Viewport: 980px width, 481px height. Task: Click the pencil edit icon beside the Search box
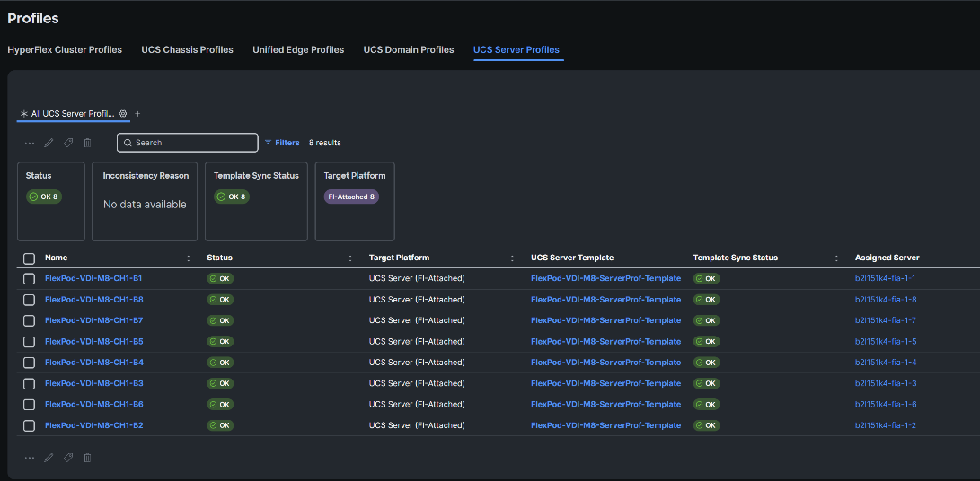click(49, 143)
